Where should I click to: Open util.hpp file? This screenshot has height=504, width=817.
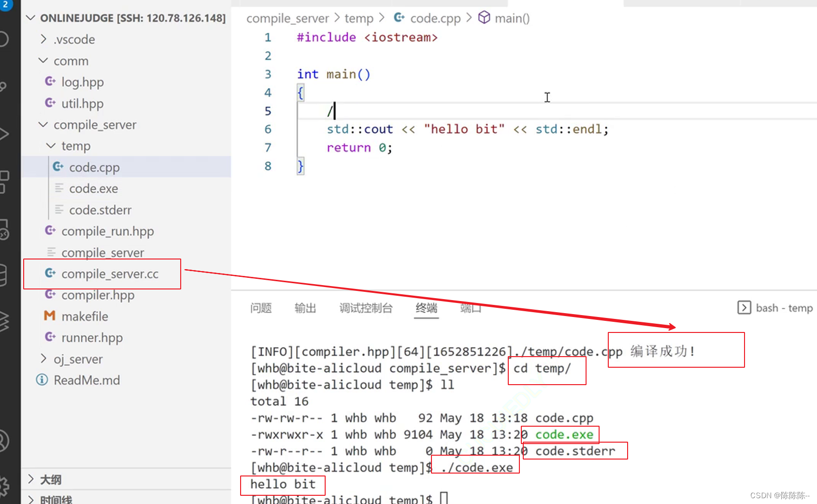click(83, 103)
